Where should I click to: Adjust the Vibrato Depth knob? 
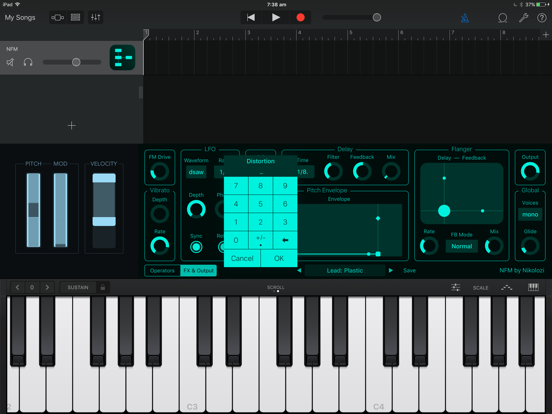coord(159,213)
